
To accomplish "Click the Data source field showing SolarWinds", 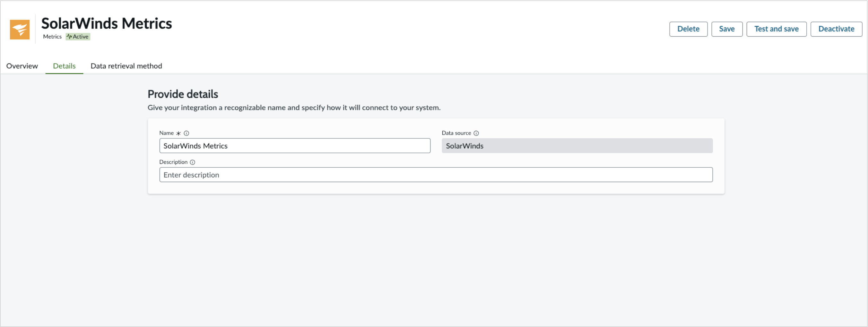I will pos(577,146).
